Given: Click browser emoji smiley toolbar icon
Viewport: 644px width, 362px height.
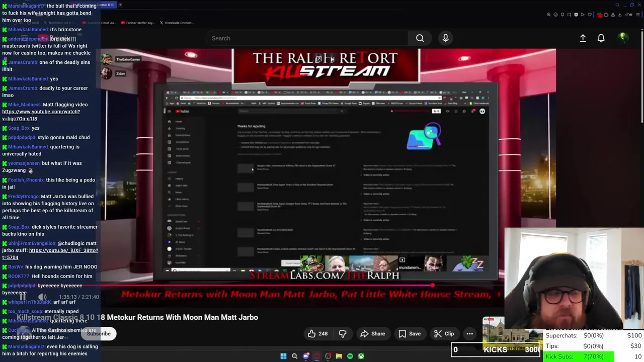Looking at the screenshot, I should pos(555,15).
